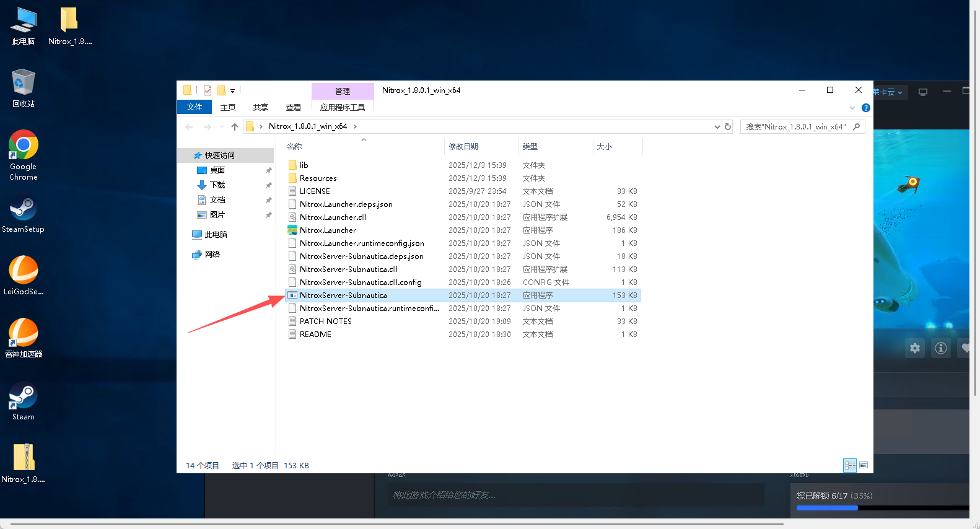Expand the ribbon with the chevron arrow
The image size is (980, 529).
point(852,108)
